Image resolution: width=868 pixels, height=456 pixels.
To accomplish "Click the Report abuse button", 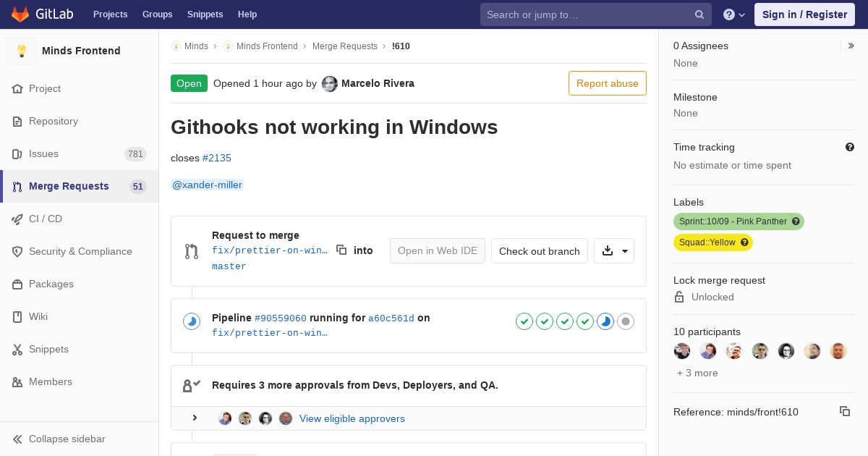I will point(608,83).
